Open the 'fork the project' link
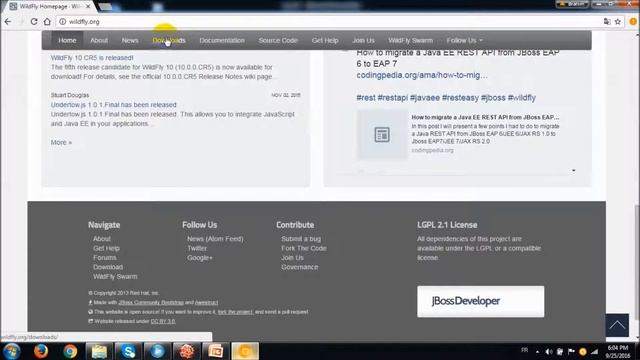640x360 pixels. click(x=236, y=312)
